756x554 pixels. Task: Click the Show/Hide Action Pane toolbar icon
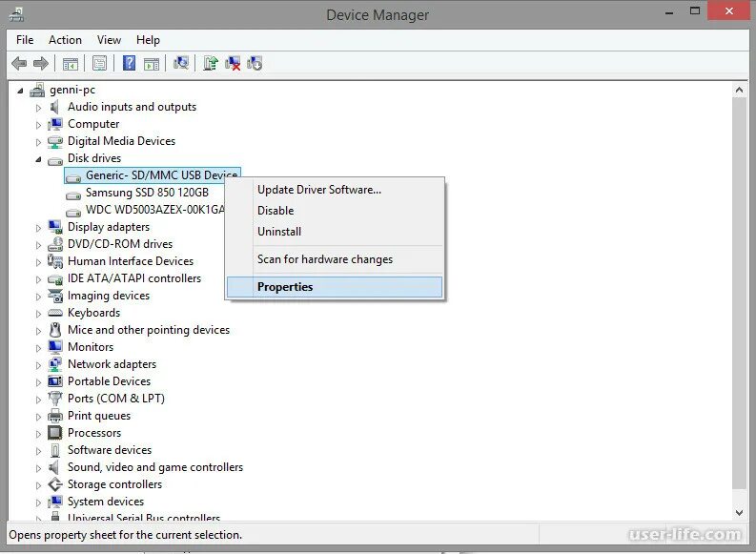tap(152, 63)
